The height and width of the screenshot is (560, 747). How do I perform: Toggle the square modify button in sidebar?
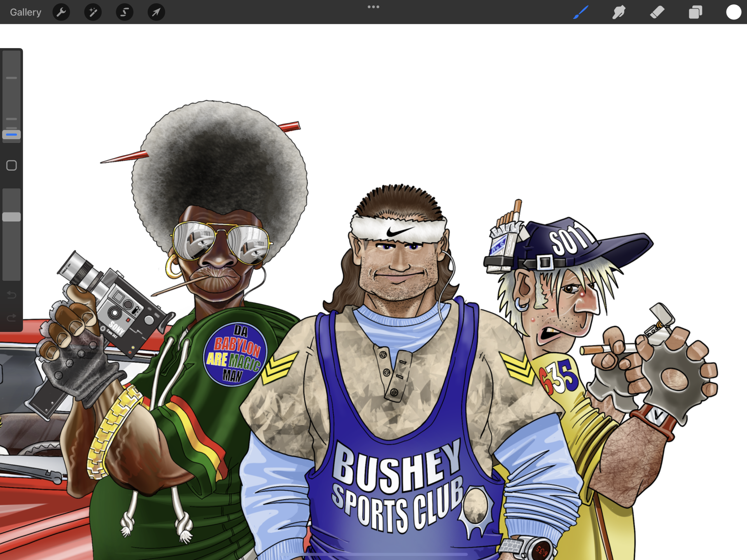point(11,165)
